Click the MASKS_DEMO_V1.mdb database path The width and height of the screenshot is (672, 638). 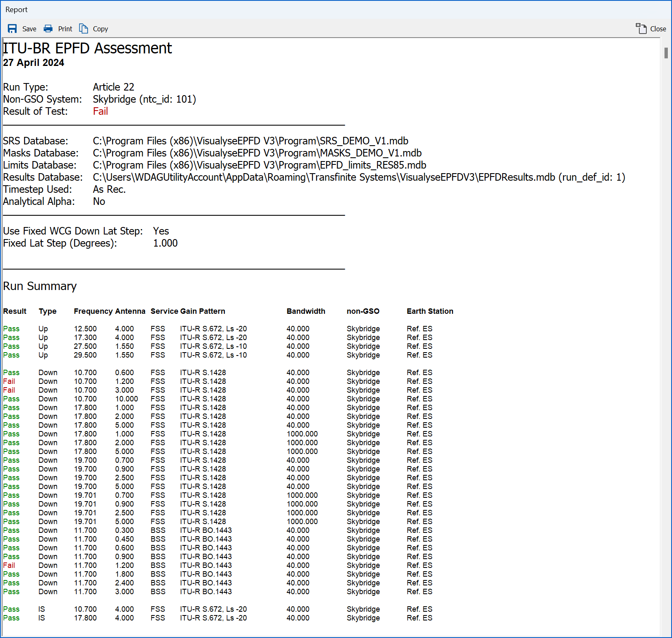pyautogui.click(x=257, y=153)
